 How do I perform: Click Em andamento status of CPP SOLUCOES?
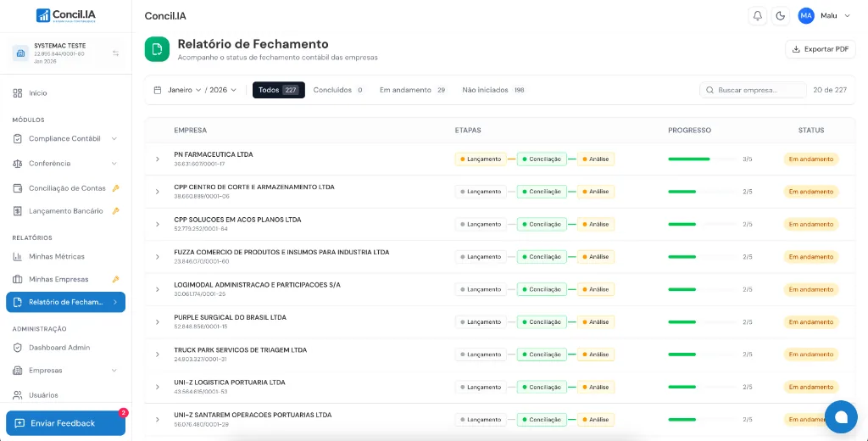point(811,225)
